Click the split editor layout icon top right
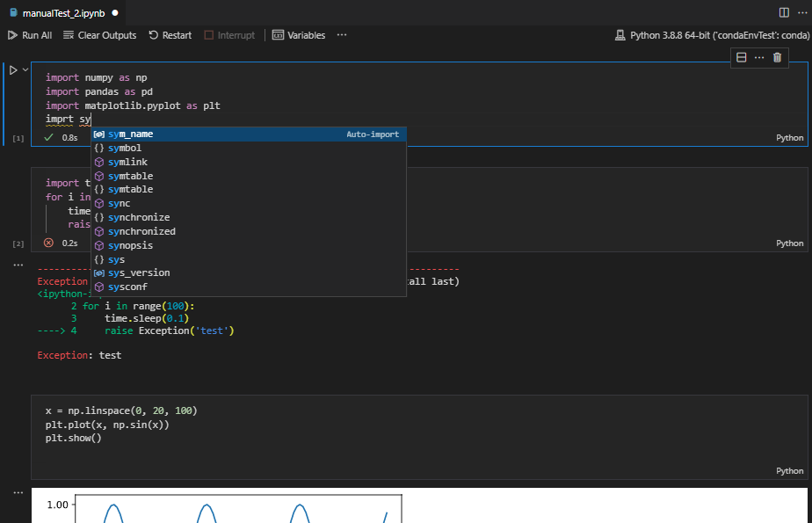The width and height of the screenshot is (812, 523). [782, 11]
